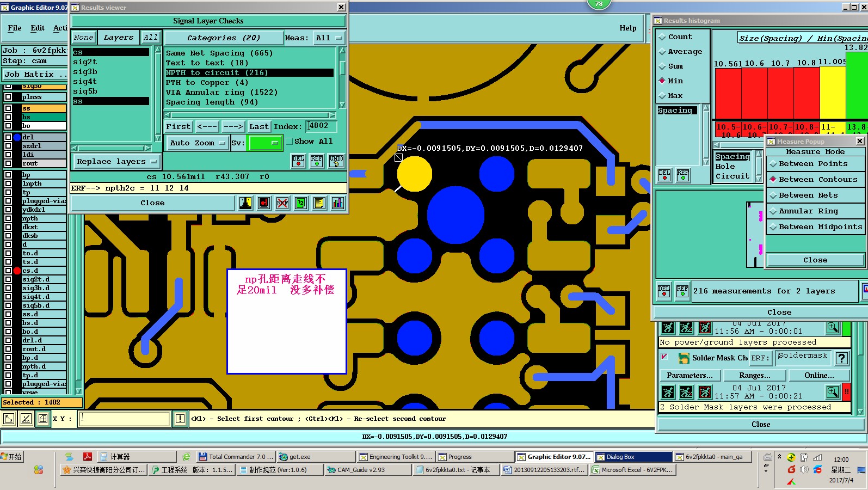This screenshot has width=868, height=490.
Task: Open the Help menu
Action: tap(627, 28)
